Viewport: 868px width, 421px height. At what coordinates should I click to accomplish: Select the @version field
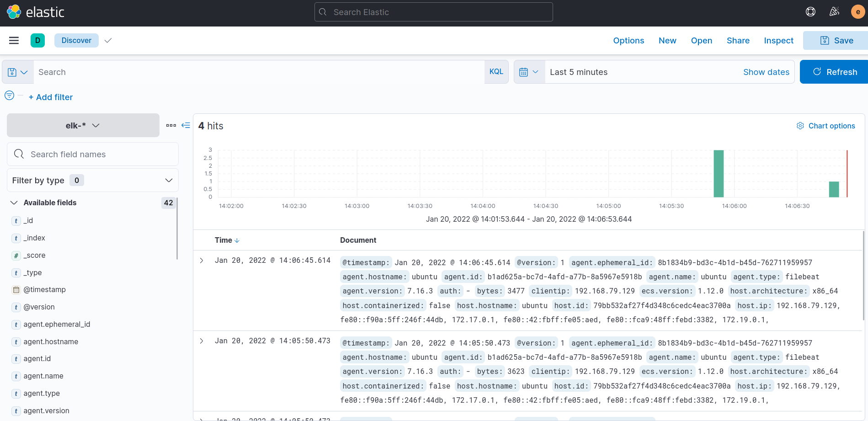coord(39,307)
